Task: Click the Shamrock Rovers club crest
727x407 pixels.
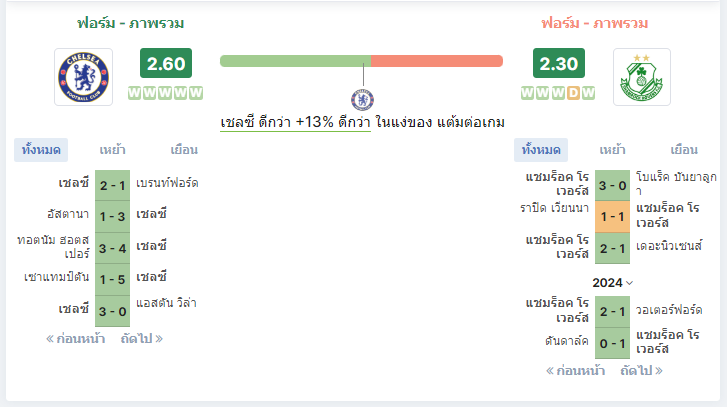Action: coord(642,77)
